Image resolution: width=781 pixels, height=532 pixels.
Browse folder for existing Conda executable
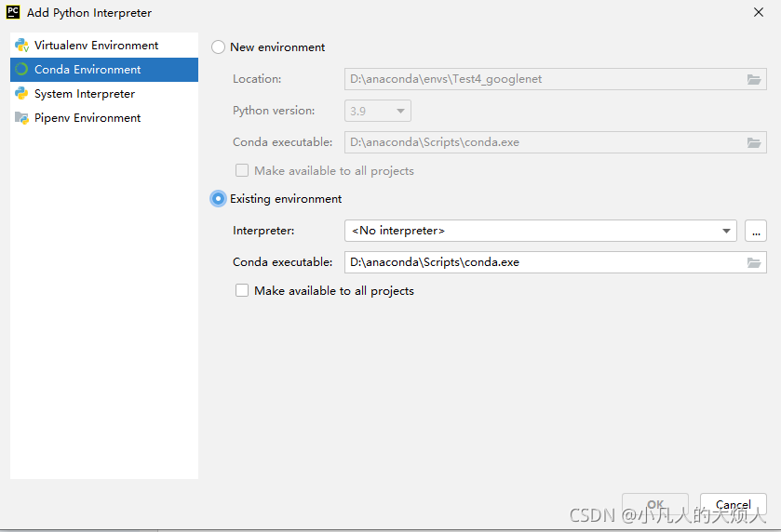point(754,263)
